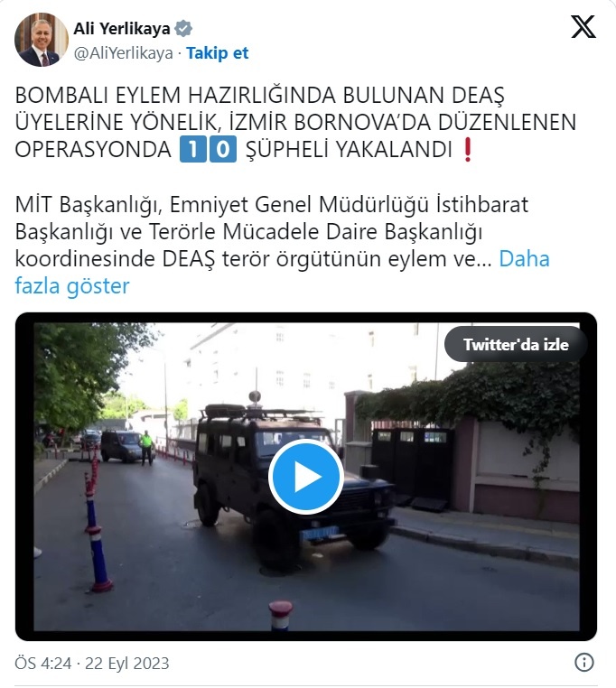Click the video thumbnail of armored vehicle
The image size is (616, 688).
(x=306, y=477)
